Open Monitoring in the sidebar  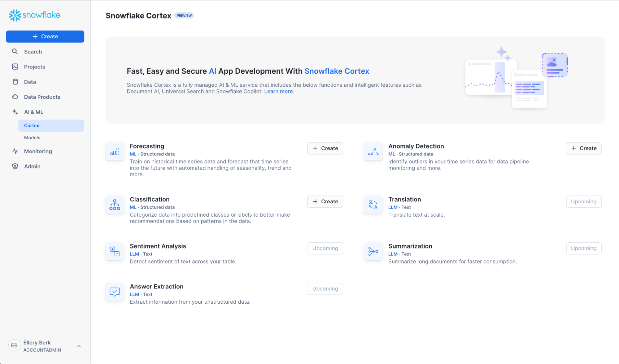coord(38,151)
